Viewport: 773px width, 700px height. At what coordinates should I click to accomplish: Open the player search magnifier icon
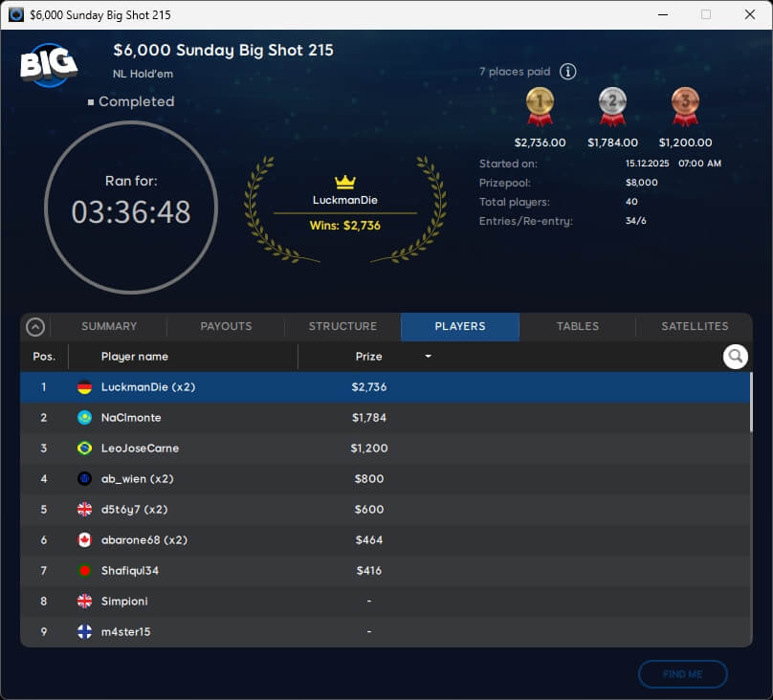tap(735, 357)
